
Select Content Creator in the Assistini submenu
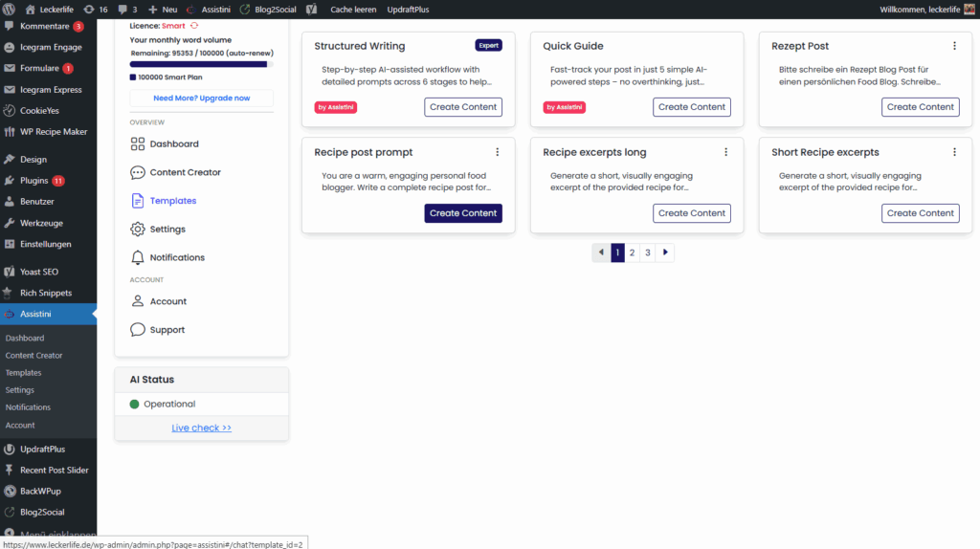tap(33, 356)
